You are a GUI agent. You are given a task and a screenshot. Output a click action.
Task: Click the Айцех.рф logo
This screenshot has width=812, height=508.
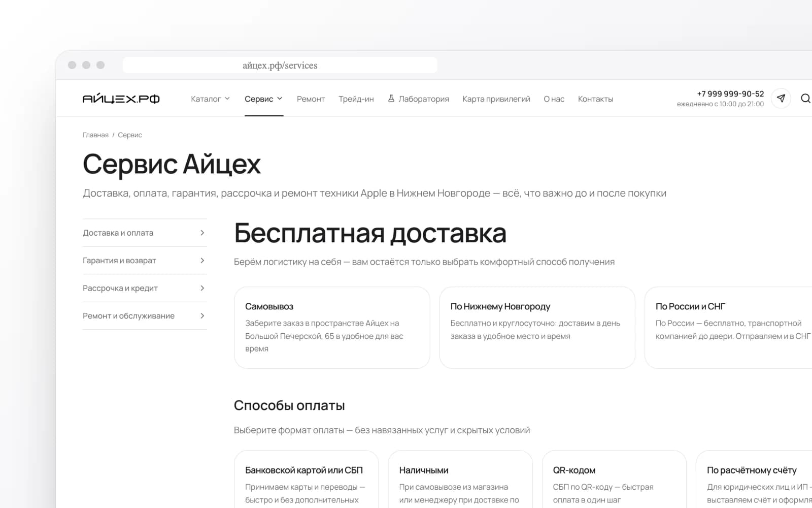click(121, 99)
